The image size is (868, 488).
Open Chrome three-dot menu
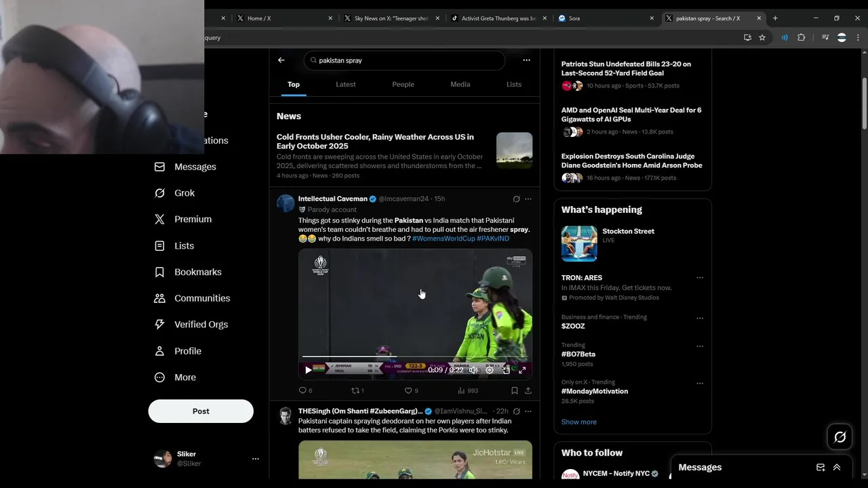click(x=859, y=38)
